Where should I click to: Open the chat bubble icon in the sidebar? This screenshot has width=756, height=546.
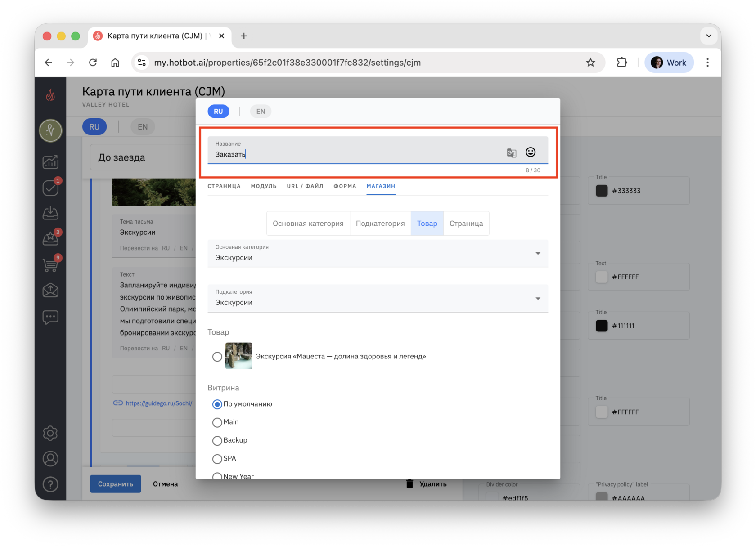pyautogui.click(x=50, y=317)
